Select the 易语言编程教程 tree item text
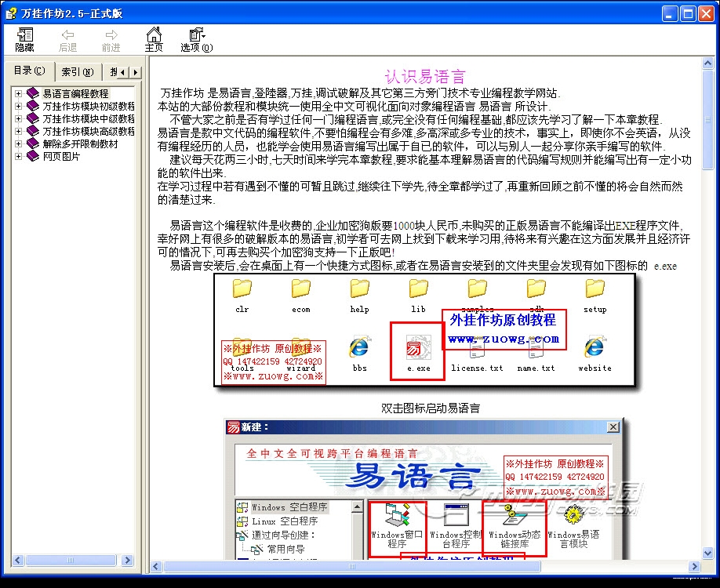720x588 pixels. click(76, 93)
